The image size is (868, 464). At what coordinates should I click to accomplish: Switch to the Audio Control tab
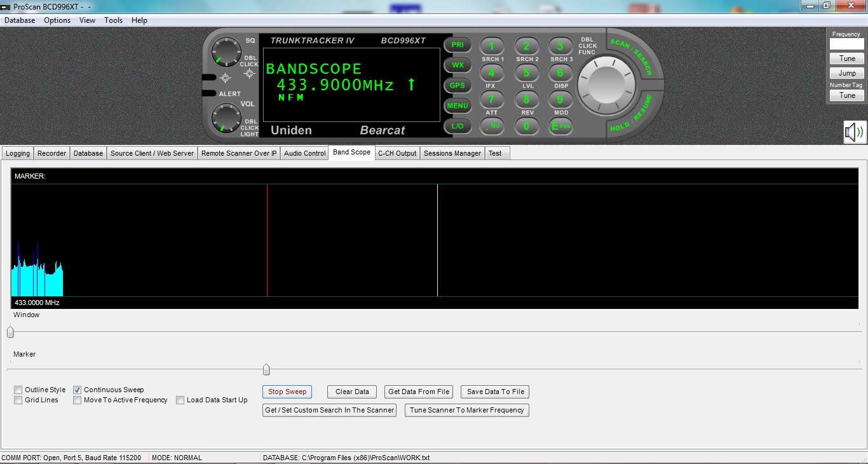tap(305, 153)
